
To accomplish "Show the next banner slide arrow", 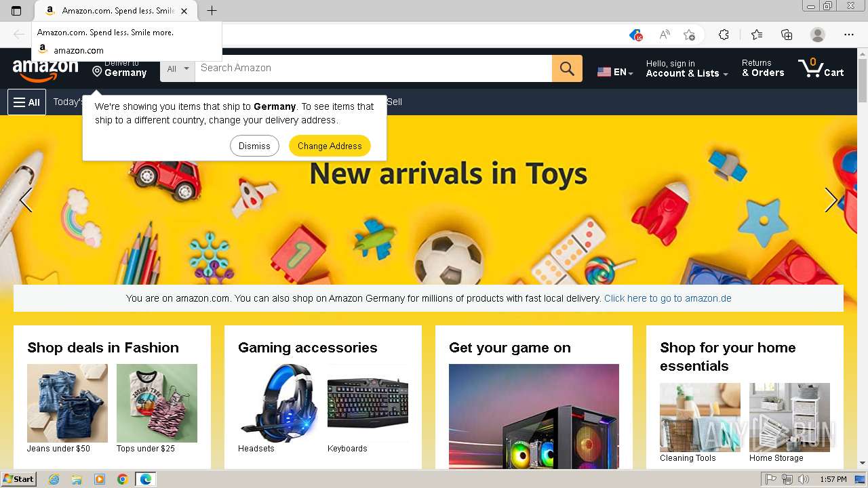I will click(831, 200).
